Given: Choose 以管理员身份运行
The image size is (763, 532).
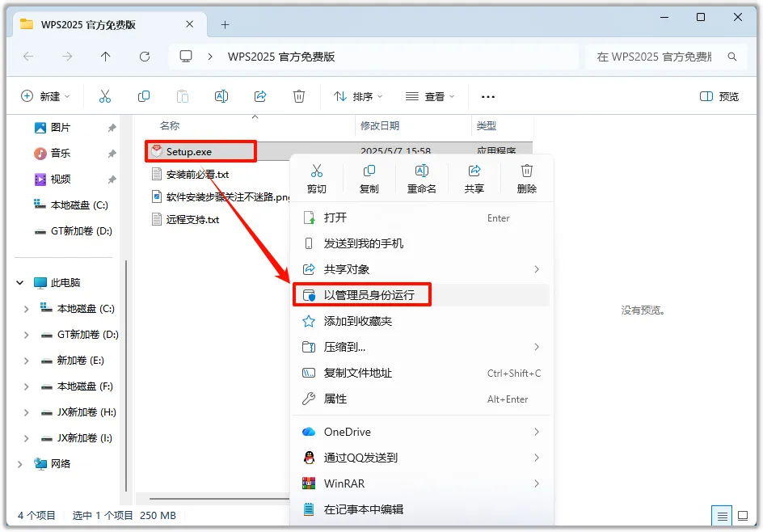Looking at the screenshot, I should [421, 295].
